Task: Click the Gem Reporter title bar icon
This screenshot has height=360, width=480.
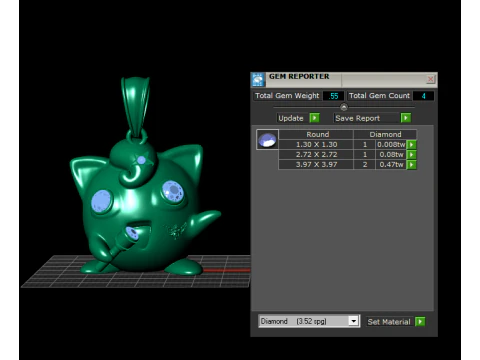Action: coord(258,79)
